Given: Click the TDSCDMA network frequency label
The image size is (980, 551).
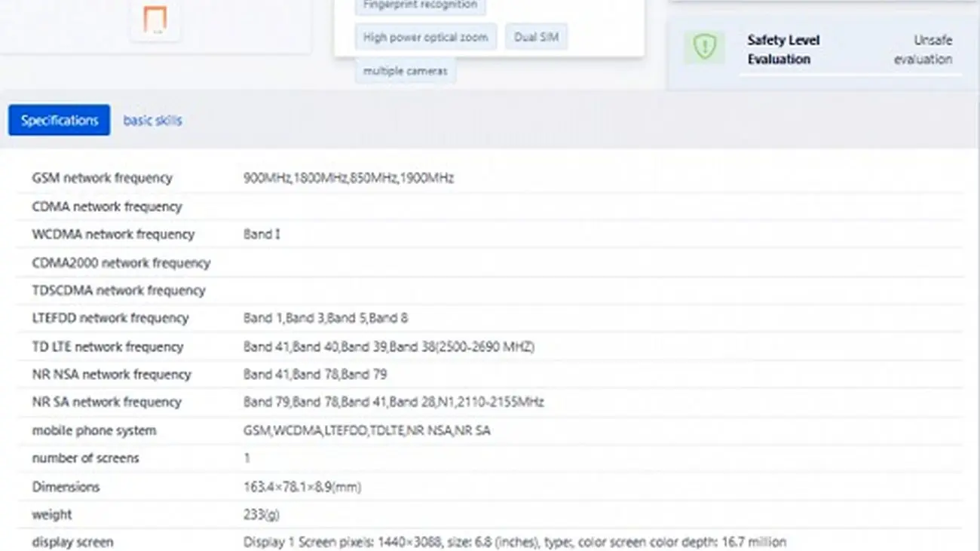Looking at the screenshot, I should tap(118, 290).
